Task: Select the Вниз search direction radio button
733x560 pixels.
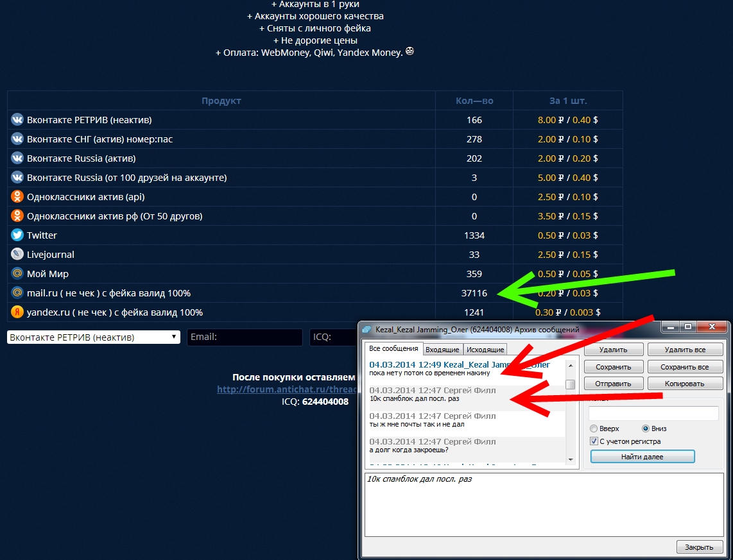Action: point(646,428)
